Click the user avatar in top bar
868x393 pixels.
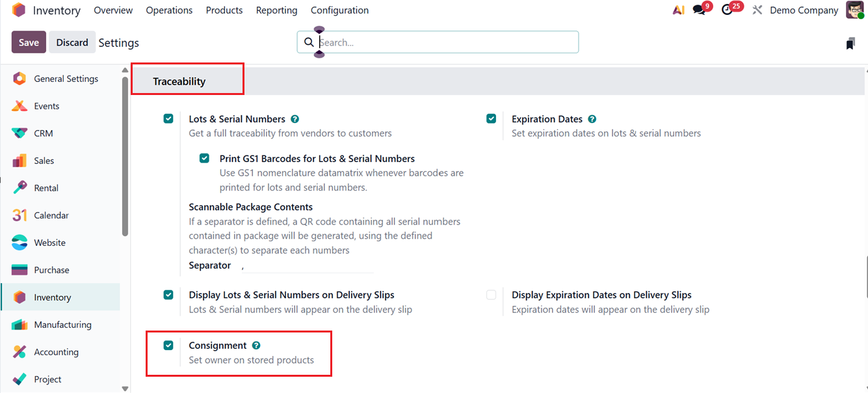click(x=854, y=10)
